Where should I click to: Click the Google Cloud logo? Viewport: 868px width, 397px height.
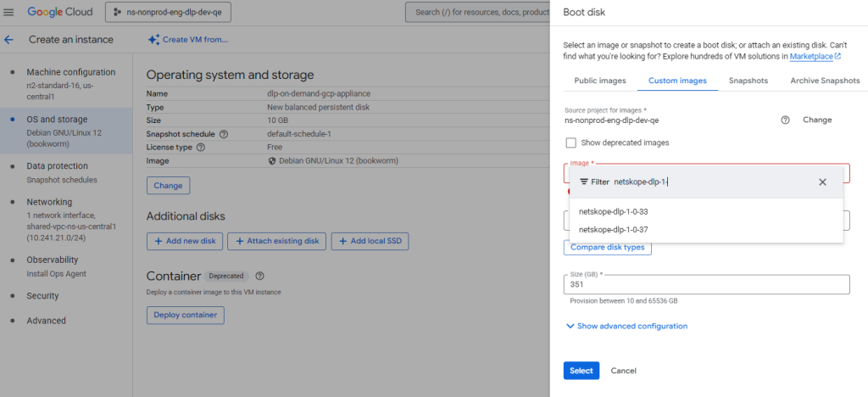click(x=60, y=12)
